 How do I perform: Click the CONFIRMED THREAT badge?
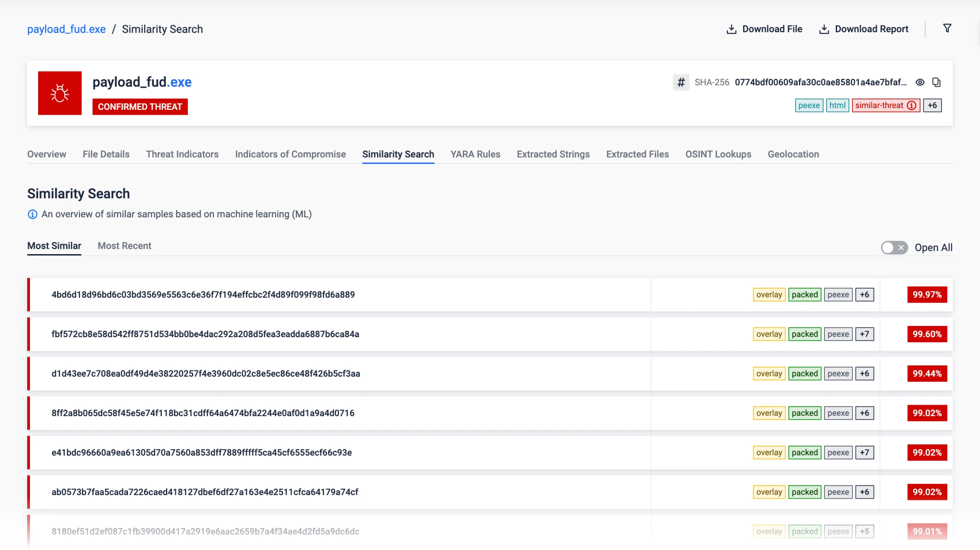click(140, 107)
